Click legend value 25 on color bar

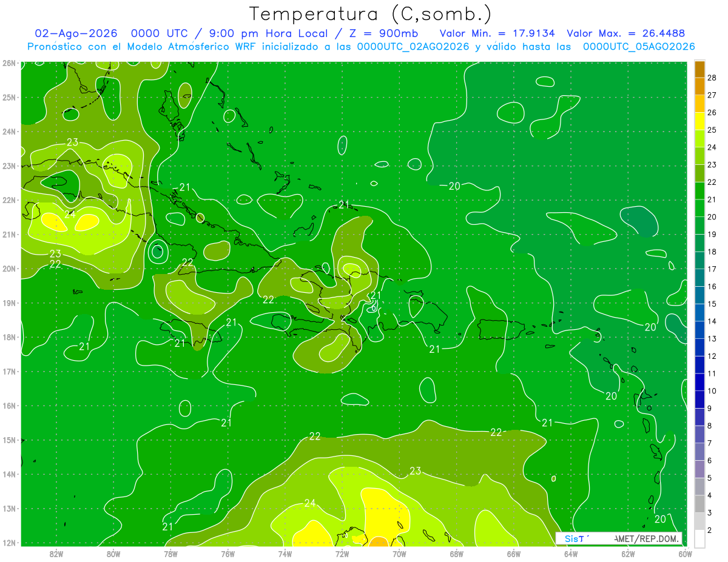pyautogui.click(x=712, y=130)
